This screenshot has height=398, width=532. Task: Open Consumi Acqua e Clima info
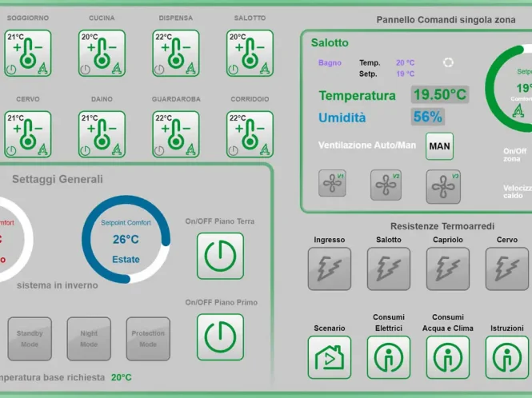click(448, 356)
